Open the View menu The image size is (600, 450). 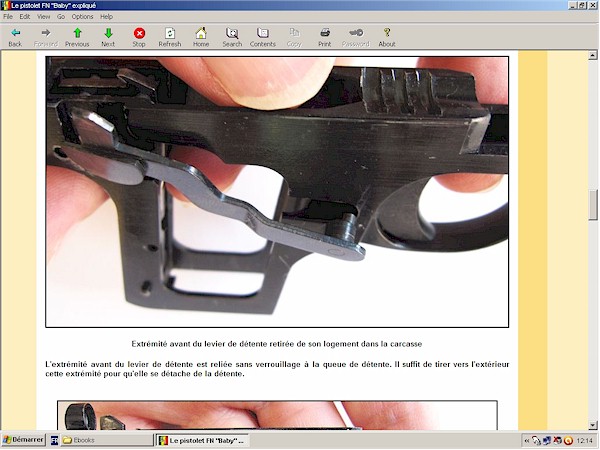pos(44,16)
